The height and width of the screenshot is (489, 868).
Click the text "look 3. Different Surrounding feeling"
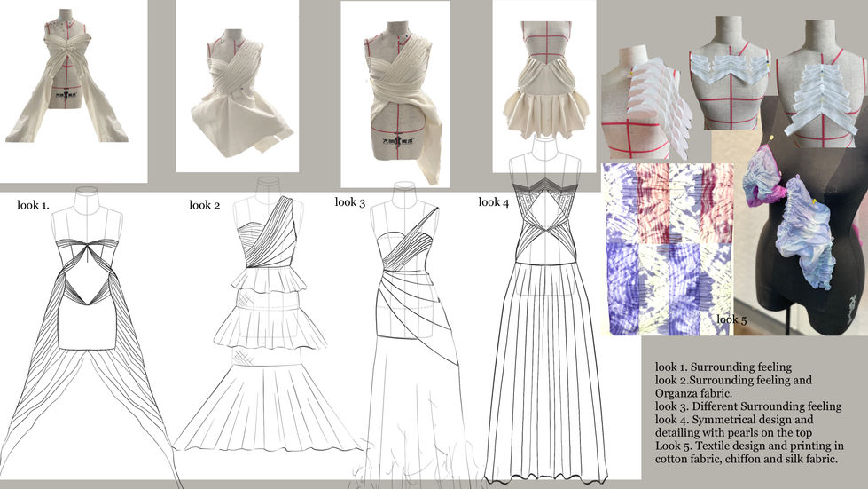748,406
